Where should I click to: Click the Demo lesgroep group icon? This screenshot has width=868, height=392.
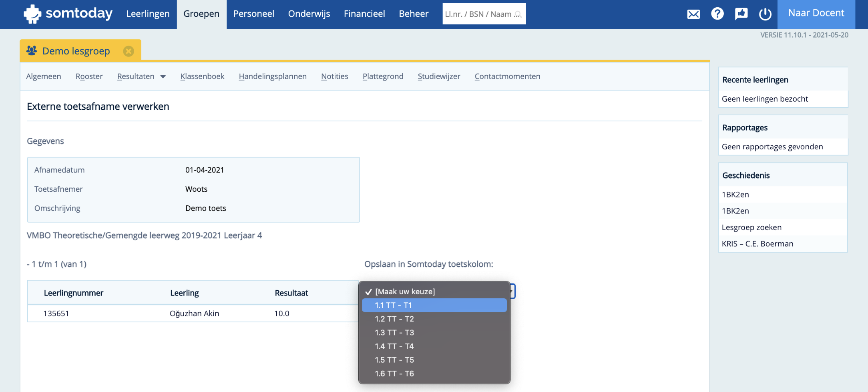coord(32,51)
